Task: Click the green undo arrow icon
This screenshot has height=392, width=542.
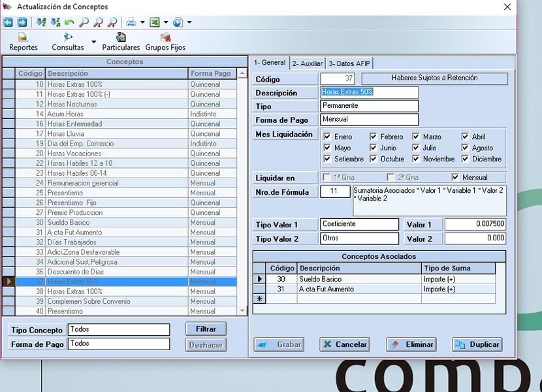Action: coord(69,22)
